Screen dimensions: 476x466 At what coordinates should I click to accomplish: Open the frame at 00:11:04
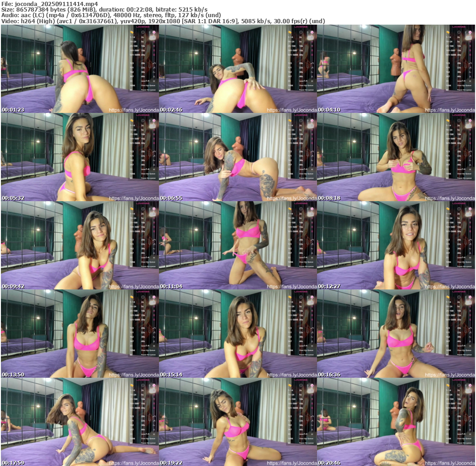(238, 245)
